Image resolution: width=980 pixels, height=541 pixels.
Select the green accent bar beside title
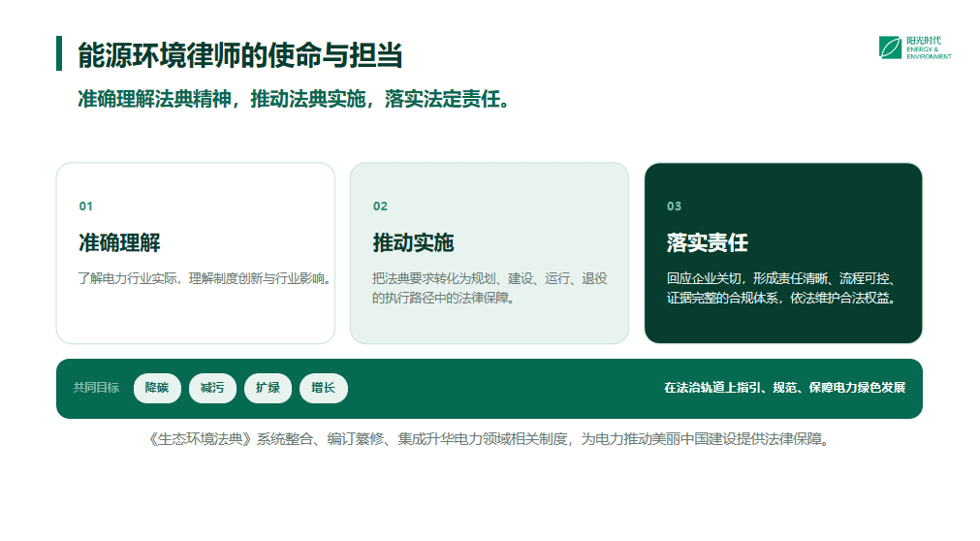59,53
